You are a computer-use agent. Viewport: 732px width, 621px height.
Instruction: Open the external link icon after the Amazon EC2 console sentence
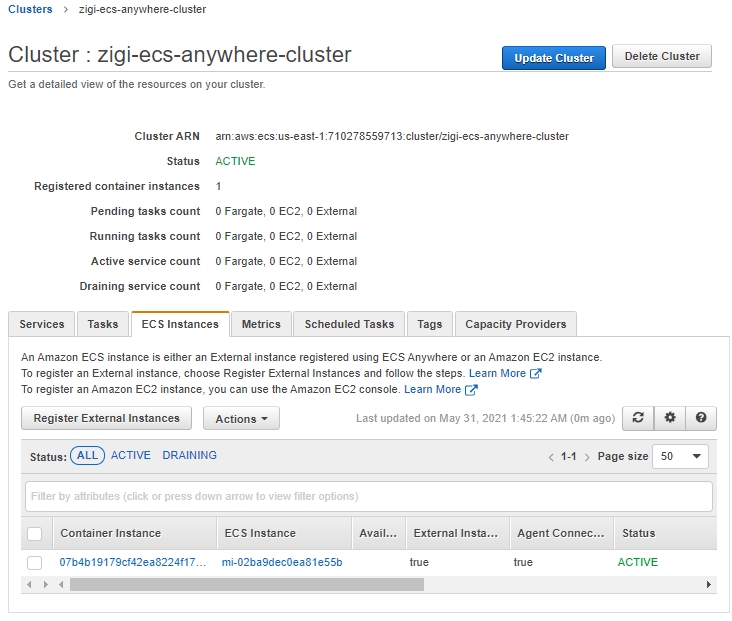pyautogui.click(x=471, y=389)
